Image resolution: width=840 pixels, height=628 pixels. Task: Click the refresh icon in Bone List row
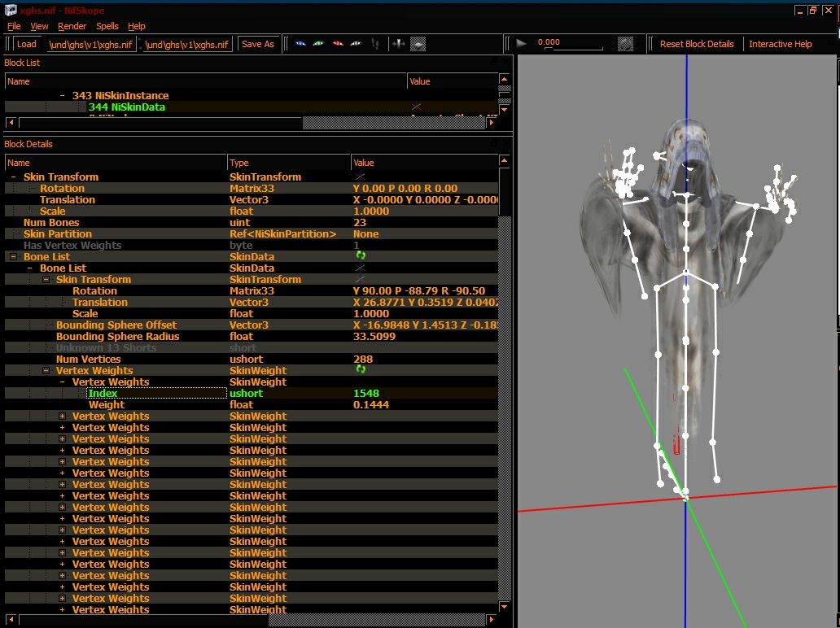361,256
